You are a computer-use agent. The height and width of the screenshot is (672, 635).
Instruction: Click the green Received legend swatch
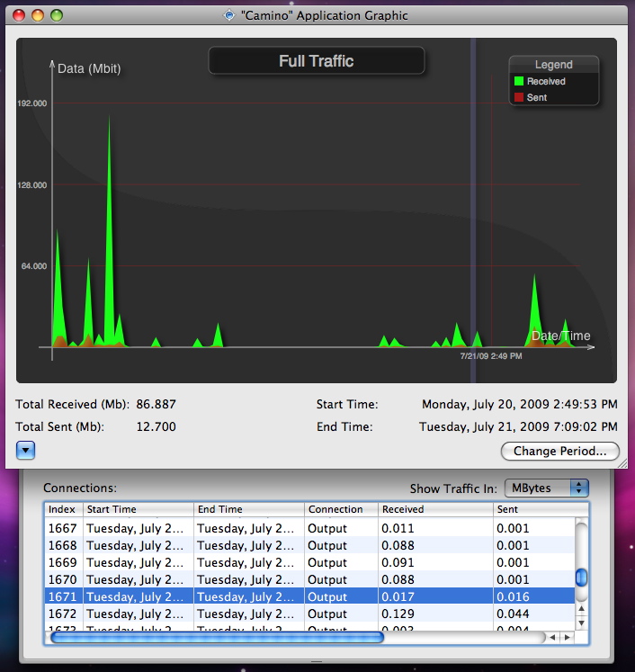(518, 81)
